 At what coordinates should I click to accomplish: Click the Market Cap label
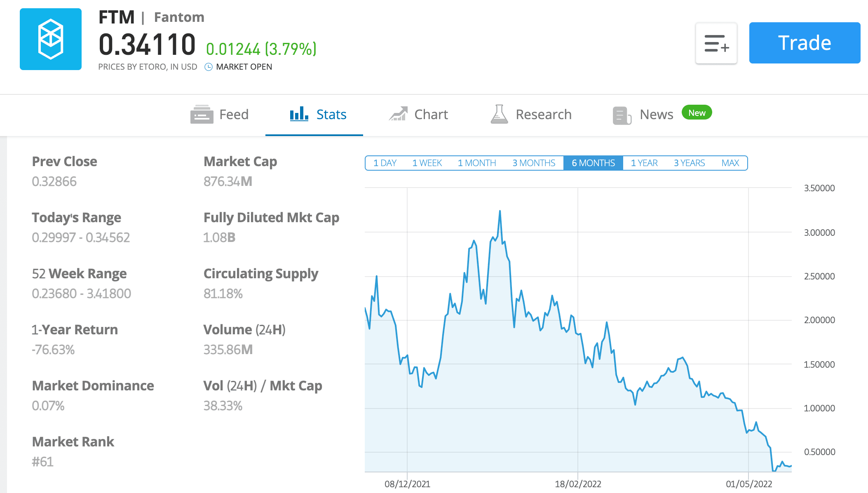[240, 162]
